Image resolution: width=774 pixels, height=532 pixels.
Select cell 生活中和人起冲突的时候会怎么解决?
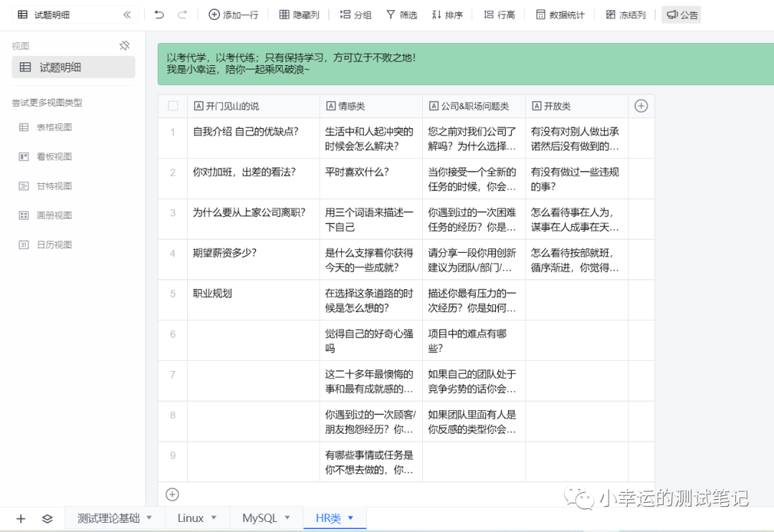pyautogui.click(x=371, y=138)
